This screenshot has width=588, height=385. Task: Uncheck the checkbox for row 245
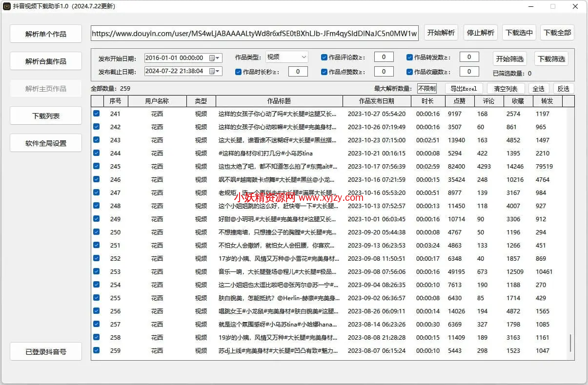tap(97, 166)
